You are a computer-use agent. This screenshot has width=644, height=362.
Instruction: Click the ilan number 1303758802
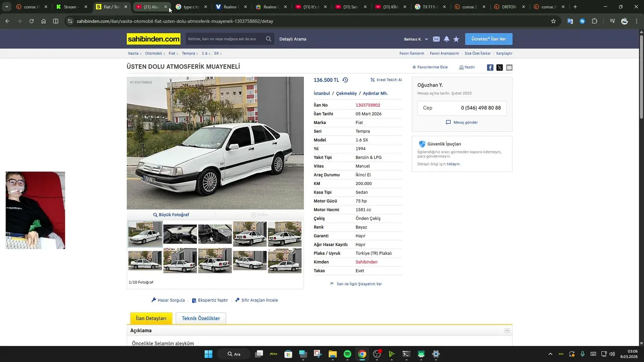point(368,105)
